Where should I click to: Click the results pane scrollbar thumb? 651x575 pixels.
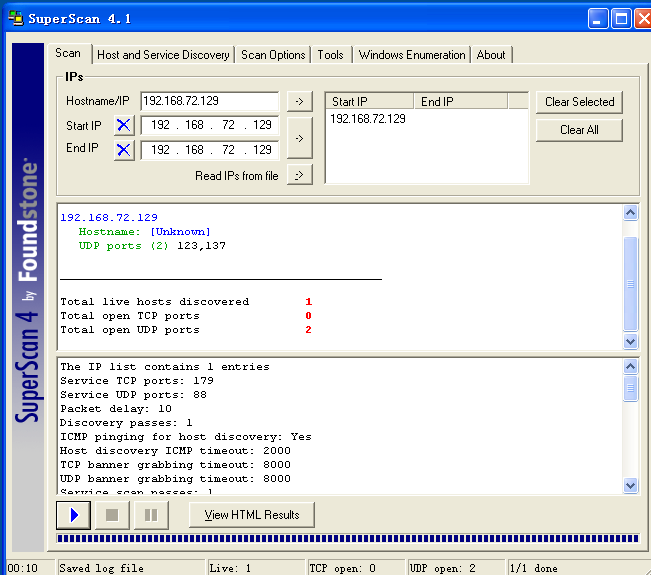pyautogui.click(x=630, y=284)
